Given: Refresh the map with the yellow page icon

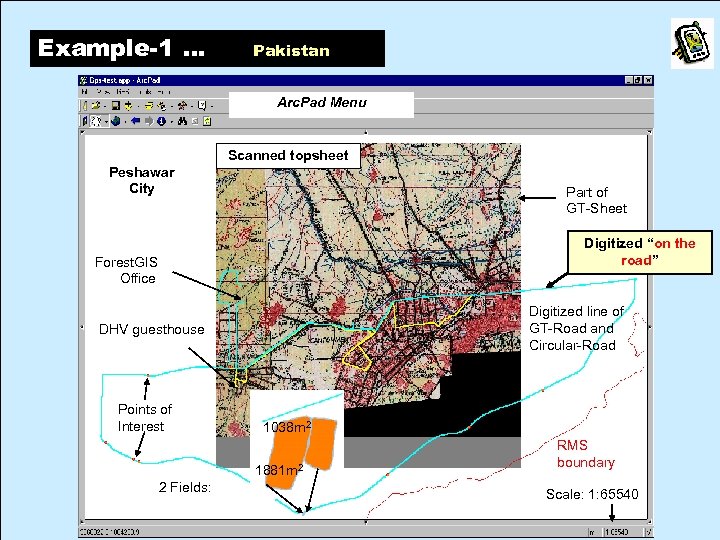Looking at the screenshot, I should (x=207, y=121).
